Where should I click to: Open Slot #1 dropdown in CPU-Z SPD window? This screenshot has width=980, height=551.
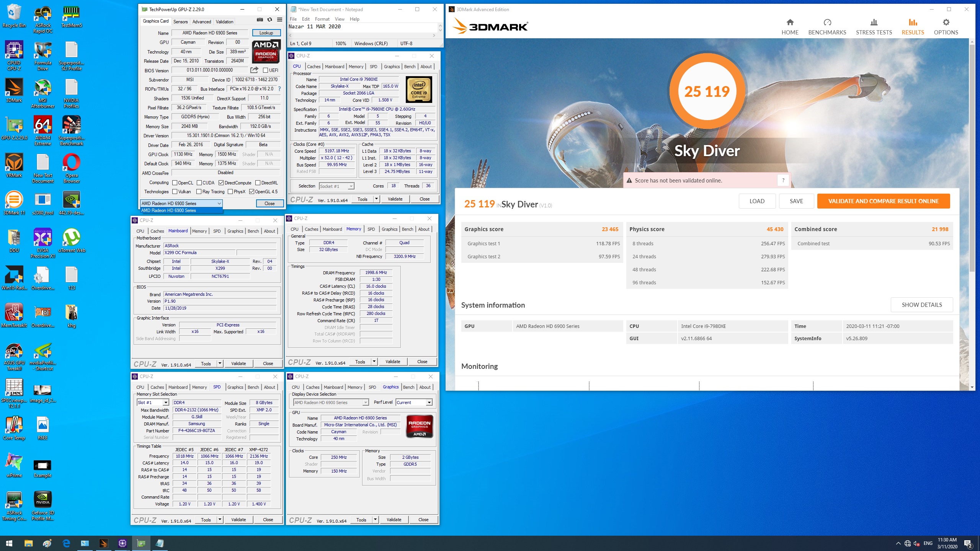pos(153,403)
